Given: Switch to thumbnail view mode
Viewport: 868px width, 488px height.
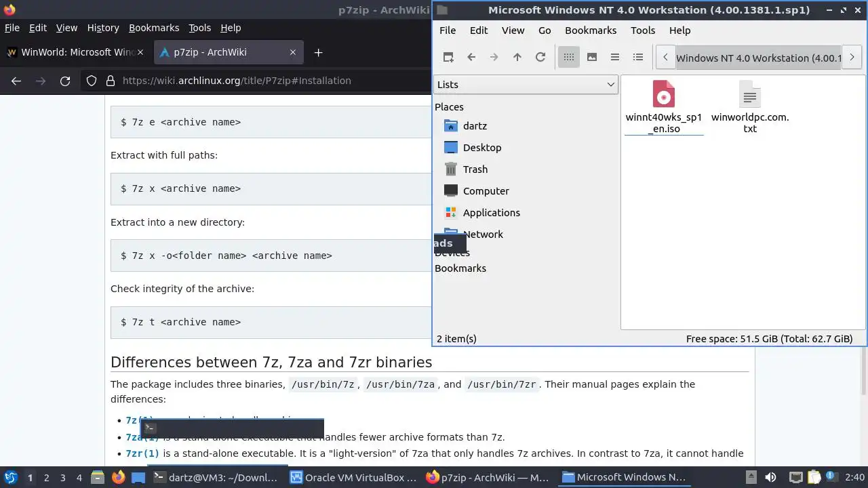Looking at the screenshot, I should tap(592, 58).
